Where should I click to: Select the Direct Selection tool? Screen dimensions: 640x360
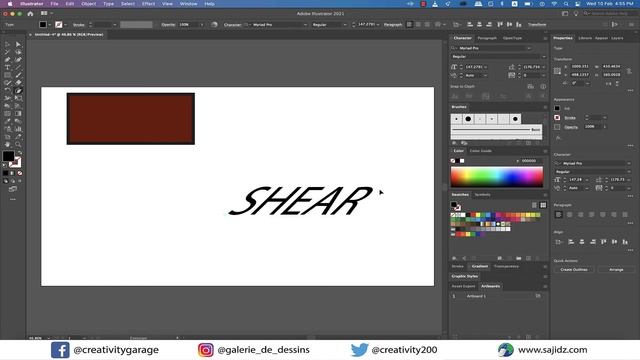(18, 44)
